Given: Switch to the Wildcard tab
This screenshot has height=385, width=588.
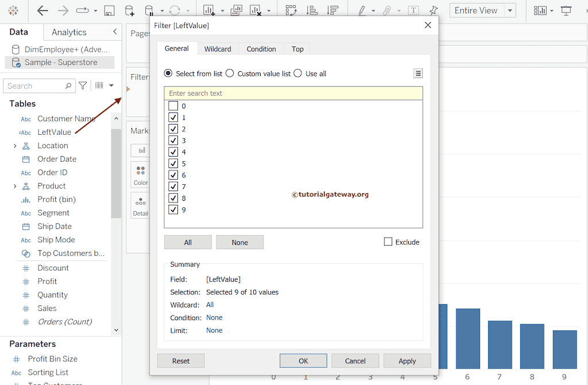Looking at the screenshot, I should pyautogui.click(x=218, y=49).
